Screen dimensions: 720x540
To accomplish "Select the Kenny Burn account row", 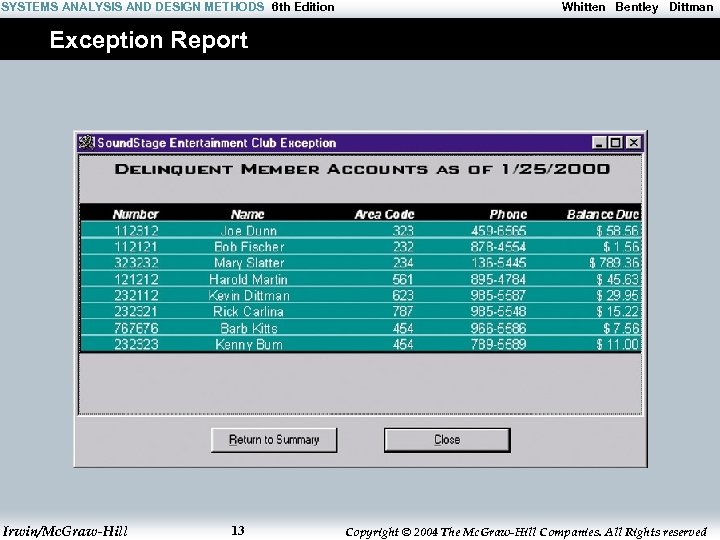I will pos(360,344).
